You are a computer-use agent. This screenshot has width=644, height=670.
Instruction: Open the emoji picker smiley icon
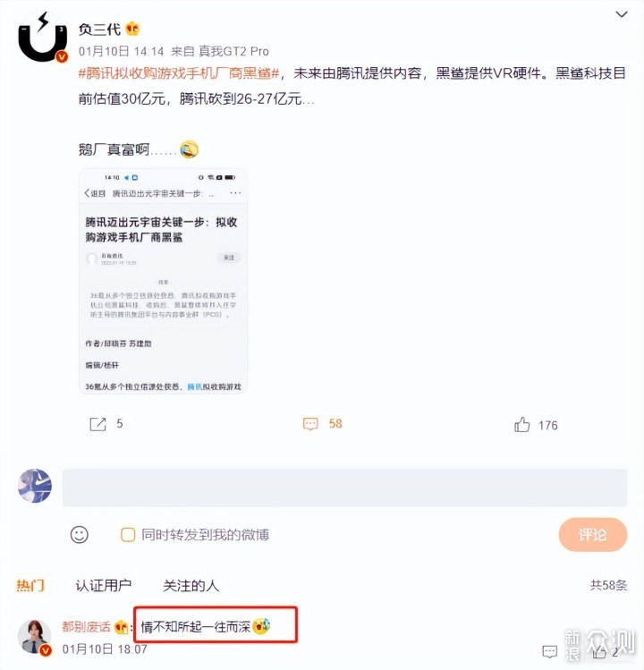[x=80, y=535]
